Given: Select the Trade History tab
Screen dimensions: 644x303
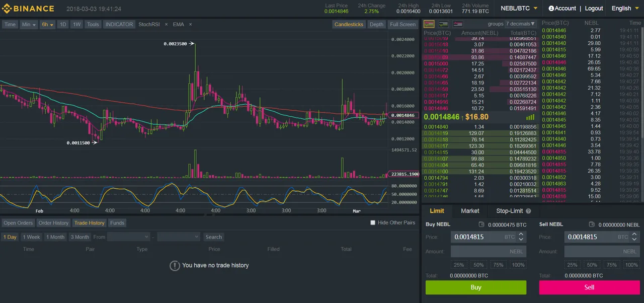Looking at the screenshot, I should 90,223.
